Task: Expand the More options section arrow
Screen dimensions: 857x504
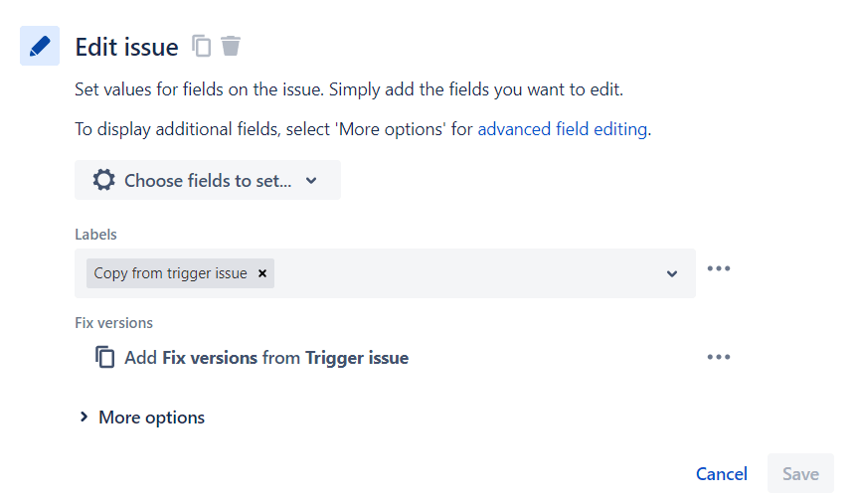Action: (x=84, y=418)
